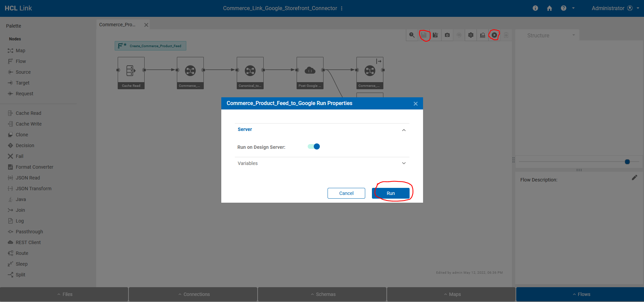
Task: Expand the Files bottom panel
Action: point(64,294)
